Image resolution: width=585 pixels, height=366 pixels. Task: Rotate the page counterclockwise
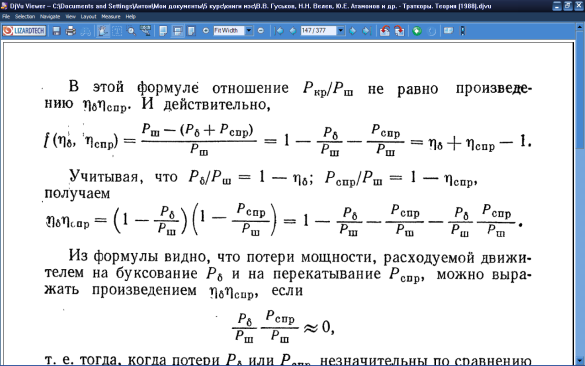tap(385, 31)
